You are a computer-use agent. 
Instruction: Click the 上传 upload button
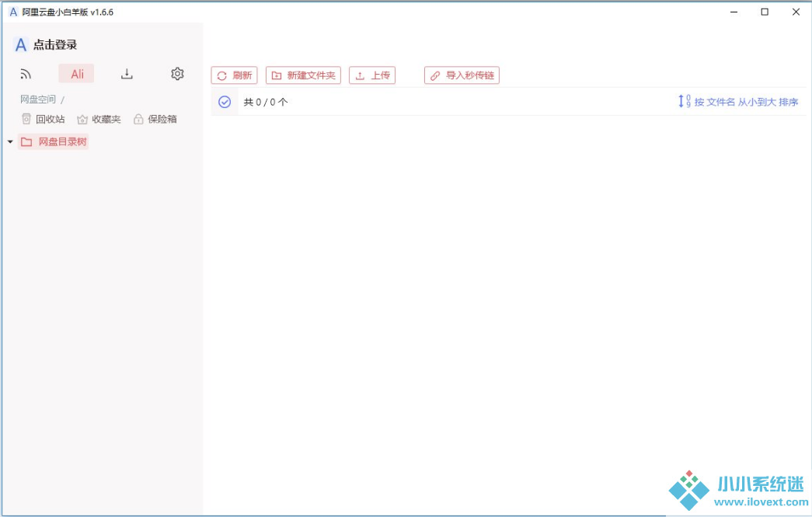[372, 75]
